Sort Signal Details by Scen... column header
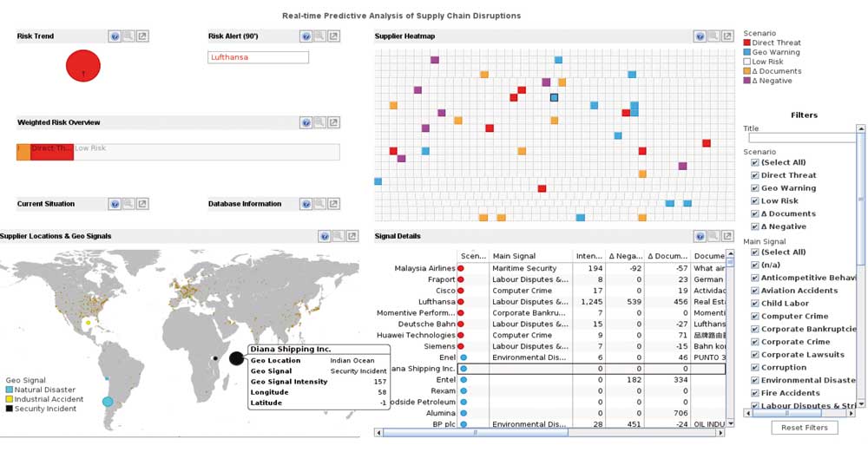Viewport: 868px width, 452px height. [x=473, y=256]
